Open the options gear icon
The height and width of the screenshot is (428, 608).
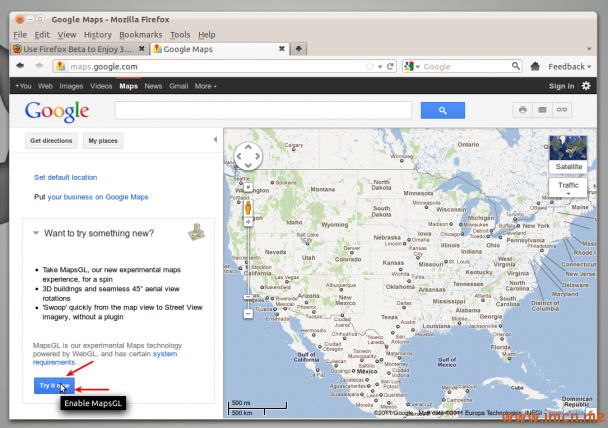[586, 86]
